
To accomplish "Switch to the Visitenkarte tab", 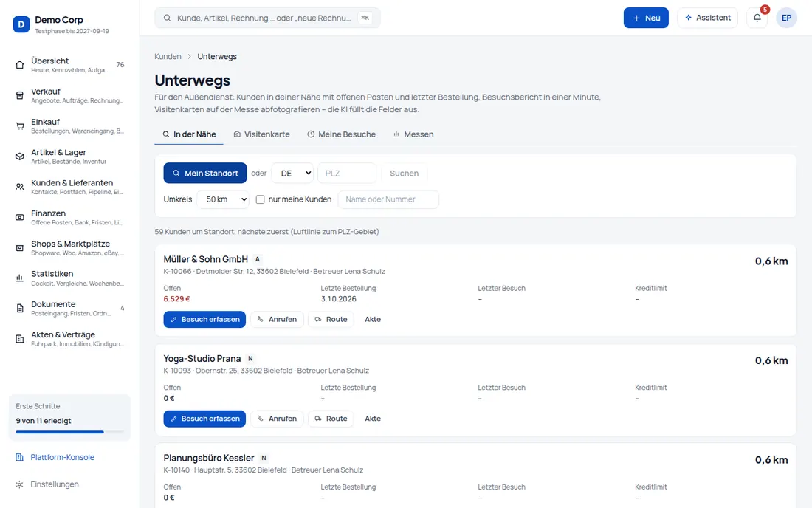I will click(x=261, y=134).
